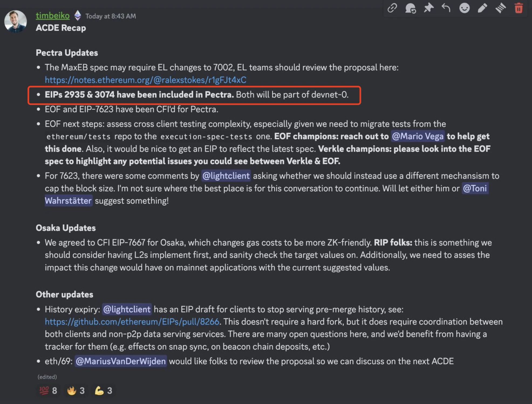The width and height of the screenshot is (532, 404).
Task: Click @lightclient mention in History expiry
Action: tap(127, 309)
